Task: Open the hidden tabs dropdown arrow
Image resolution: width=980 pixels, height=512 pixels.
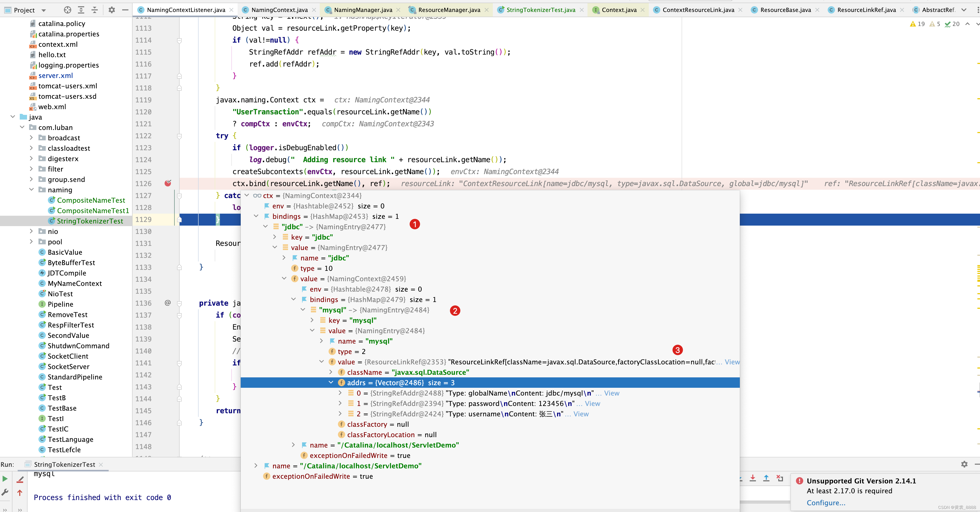Action: [x=964, y=10]
